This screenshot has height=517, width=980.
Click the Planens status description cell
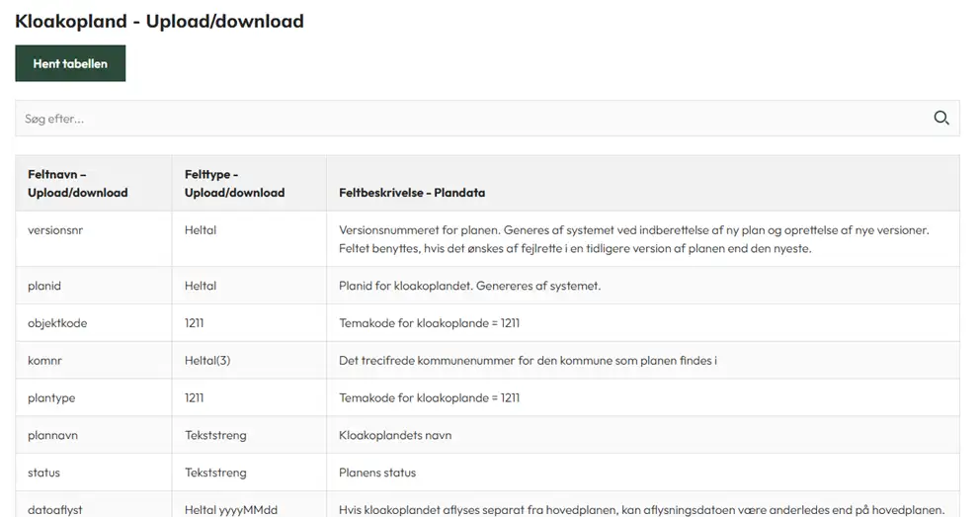click(643, 473)
